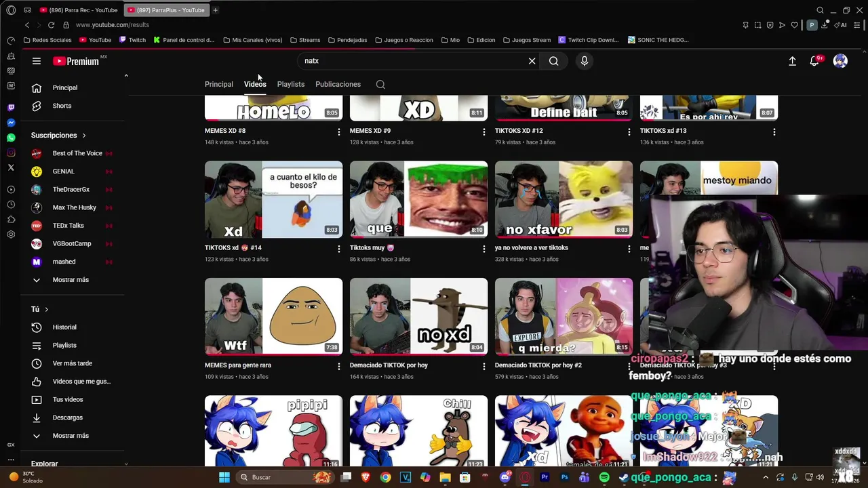Open X/Twitter in Opera GX sidebar
The height and width of the screenshot is (488, 868).
click(11, 167)
